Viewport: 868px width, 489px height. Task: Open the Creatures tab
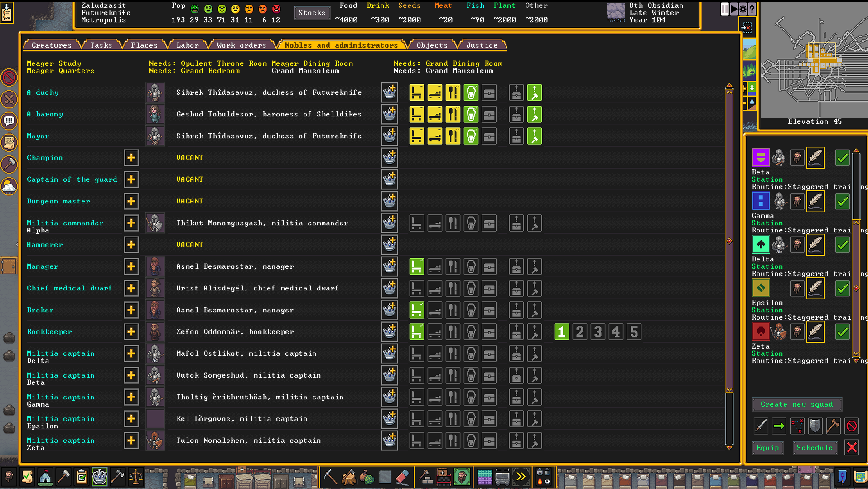pos(51,45)
